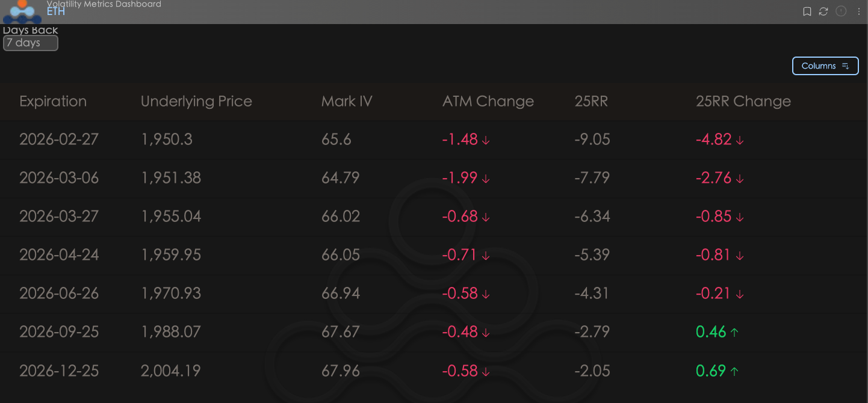Click the 2026-06-26 expiration cell
Screen dimensions: 868x403
[x=58, y=294]
